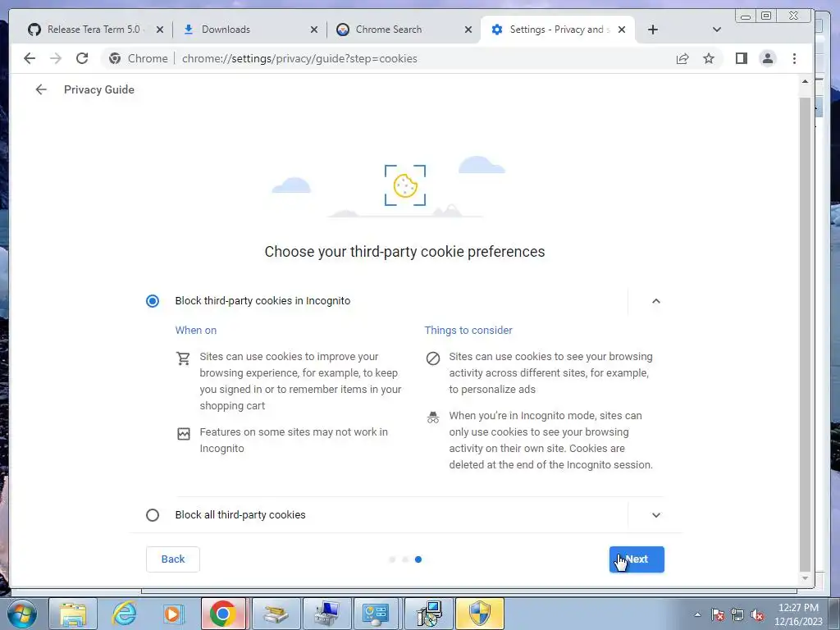Click the muted volume tray icon
Viewport: 840px width, 630px height.
pyautogui.click(x=757, y=614)
